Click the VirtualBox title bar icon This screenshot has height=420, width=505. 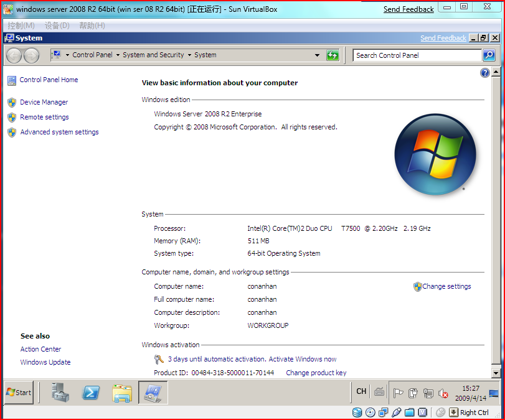click(8, 9)
